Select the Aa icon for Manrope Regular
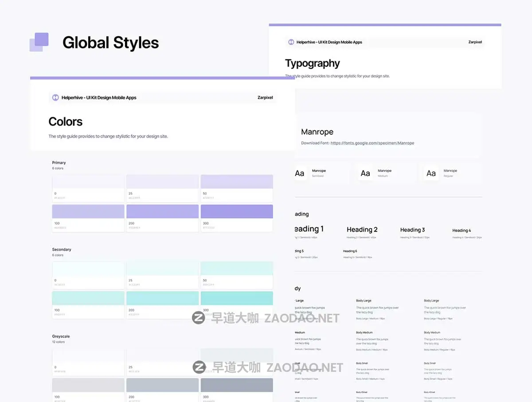The image size is (532, 402). coord(431,173)
